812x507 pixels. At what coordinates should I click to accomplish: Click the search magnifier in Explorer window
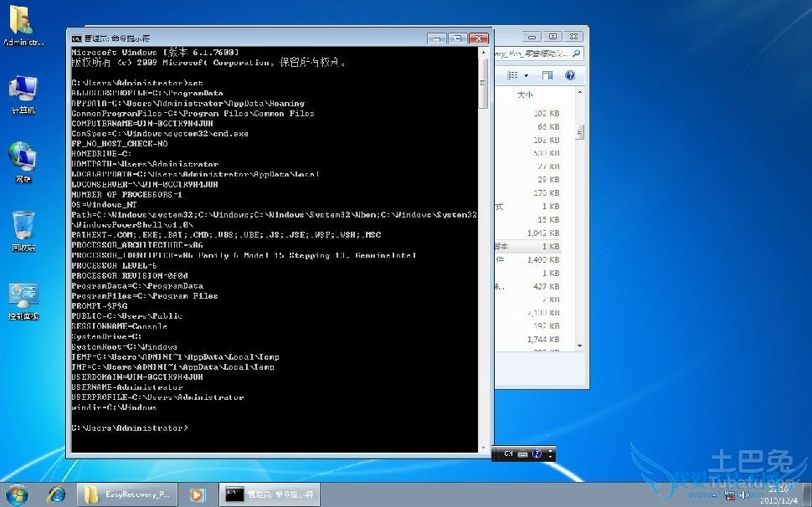pyautogui.click(x=577, y=53)
